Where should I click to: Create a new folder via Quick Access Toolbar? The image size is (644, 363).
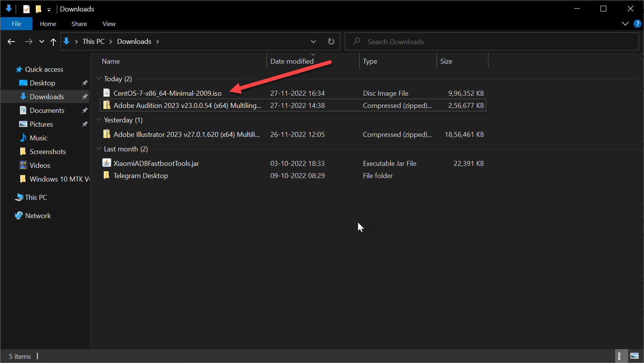point(38,9)
